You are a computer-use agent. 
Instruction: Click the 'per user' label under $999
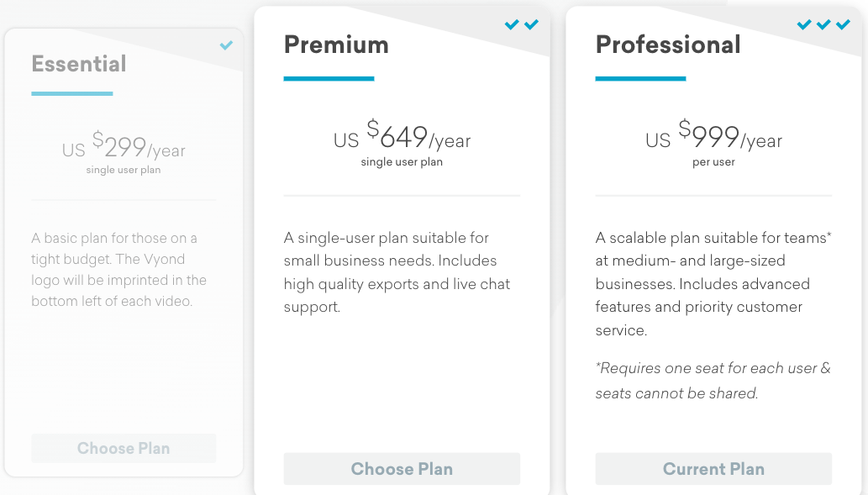(x=713, y=162)
